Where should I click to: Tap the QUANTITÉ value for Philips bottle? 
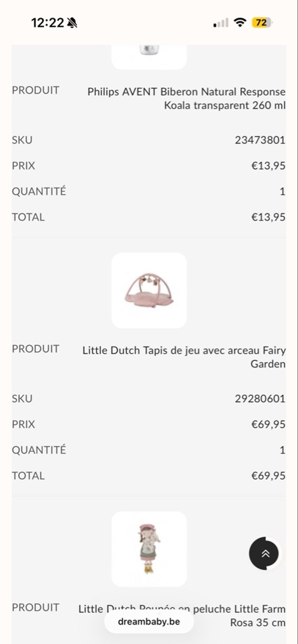pyautogui.click(x=282, y=191)
